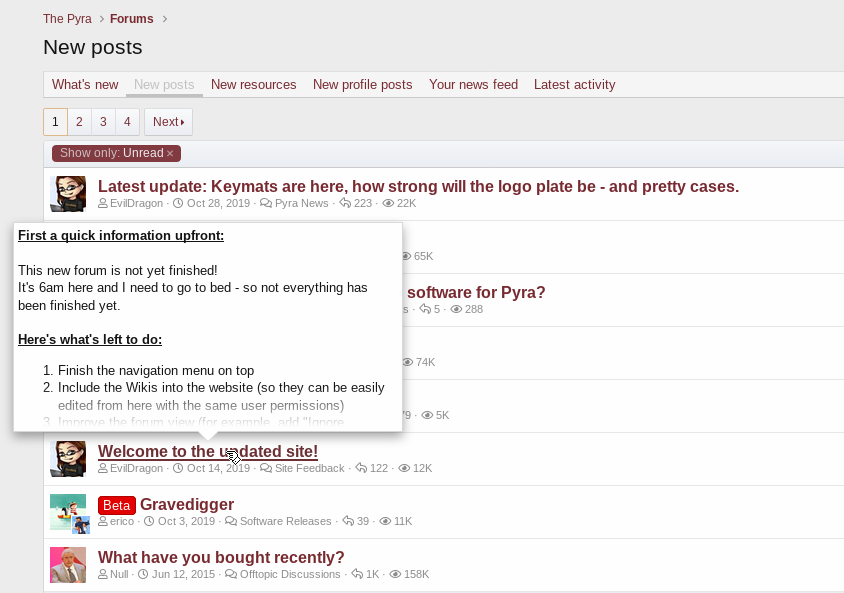Go to the next page with Next arrow
The width and height of the screenshot is (844, 593).
coord(168,122)
